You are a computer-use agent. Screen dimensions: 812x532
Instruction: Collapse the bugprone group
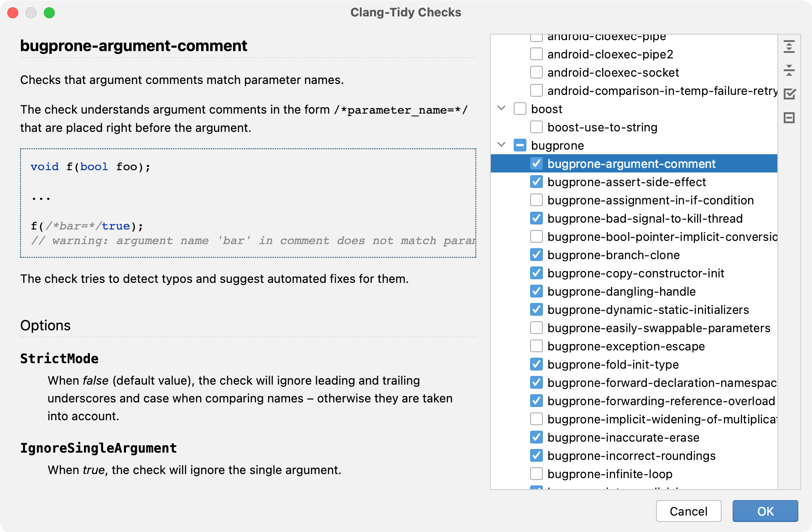(501, 145)
